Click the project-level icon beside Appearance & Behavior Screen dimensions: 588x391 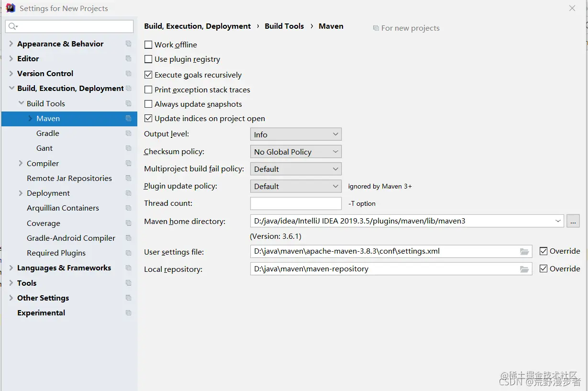pos(128,44)
